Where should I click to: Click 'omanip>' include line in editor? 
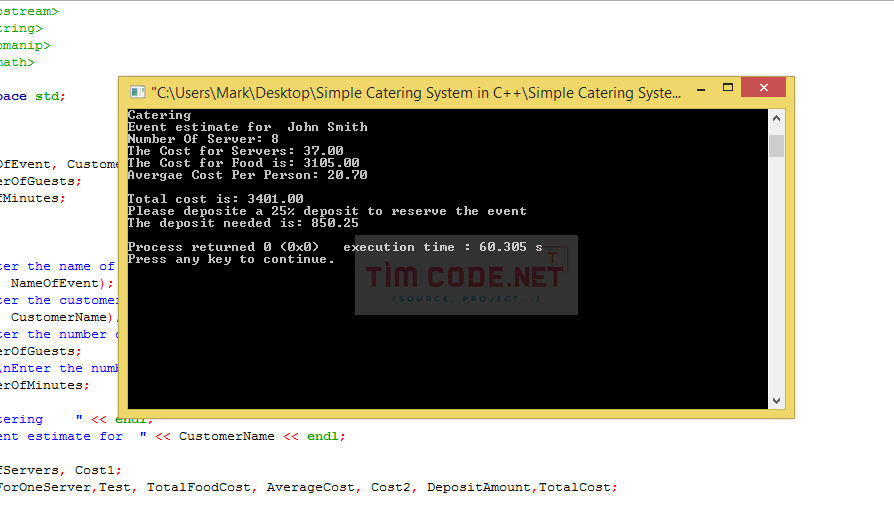[x=25, y=46]
